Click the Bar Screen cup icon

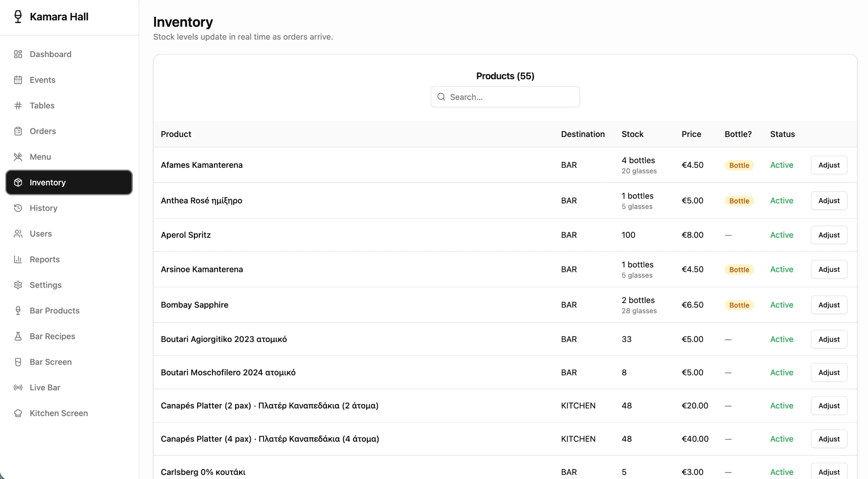click(x=18, y=362)
